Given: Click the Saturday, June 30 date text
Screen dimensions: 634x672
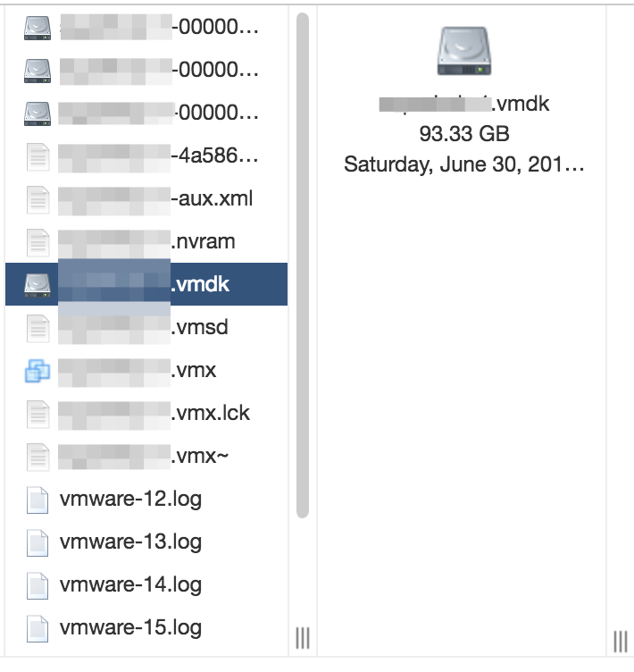Looking at the screenshot, I should pyautogui.click(x=464, y=164).
